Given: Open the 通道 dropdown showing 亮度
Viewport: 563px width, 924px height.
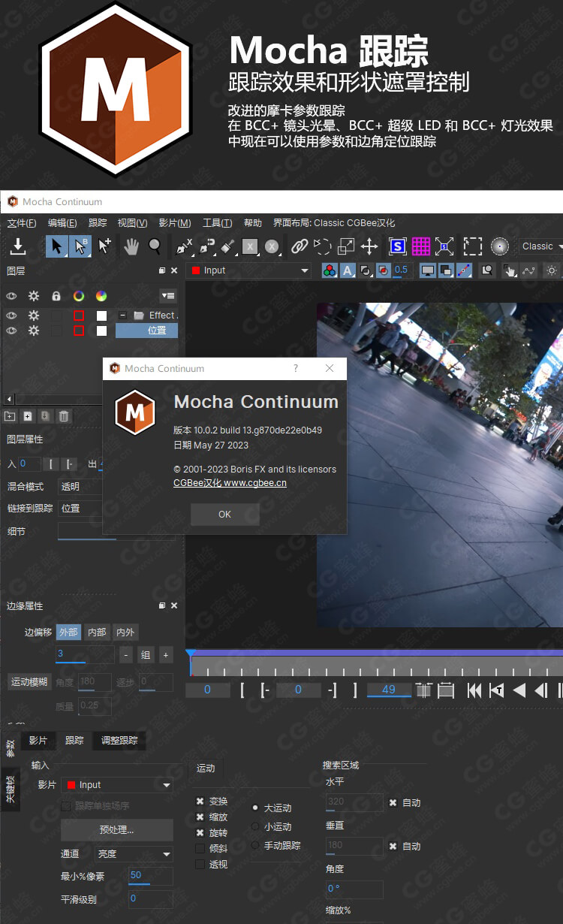Looking at the screenshot, I should point(134,854).
